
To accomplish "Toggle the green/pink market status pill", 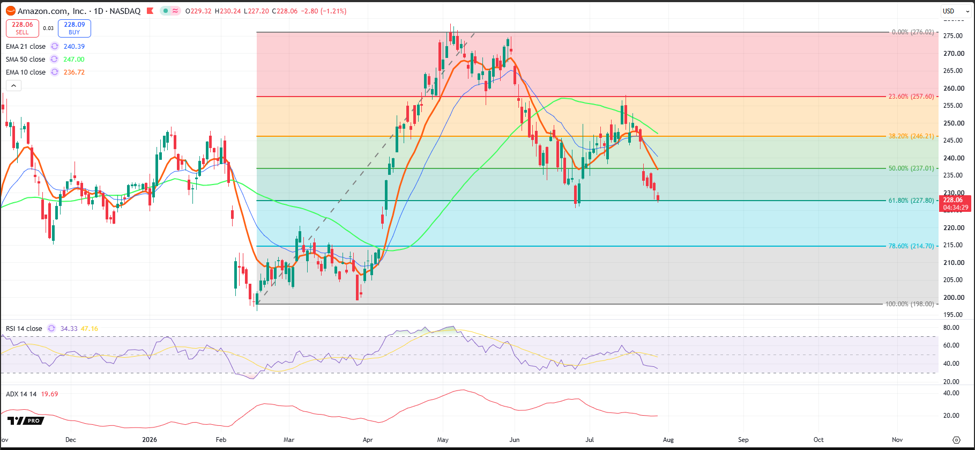I will coord(170,11).
